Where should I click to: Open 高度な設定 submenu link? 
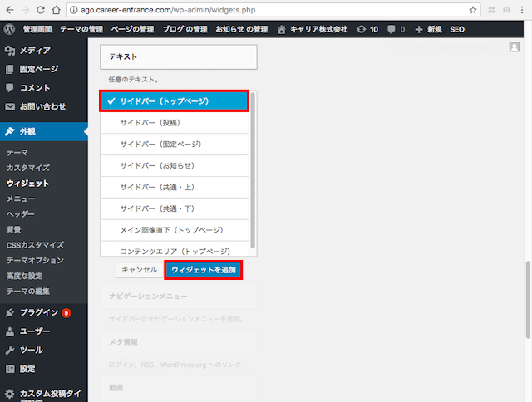coord(24,276)
